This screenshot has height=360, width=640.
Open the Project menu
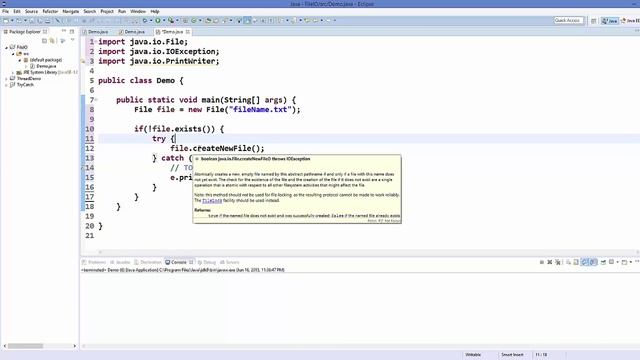[107, 11]
